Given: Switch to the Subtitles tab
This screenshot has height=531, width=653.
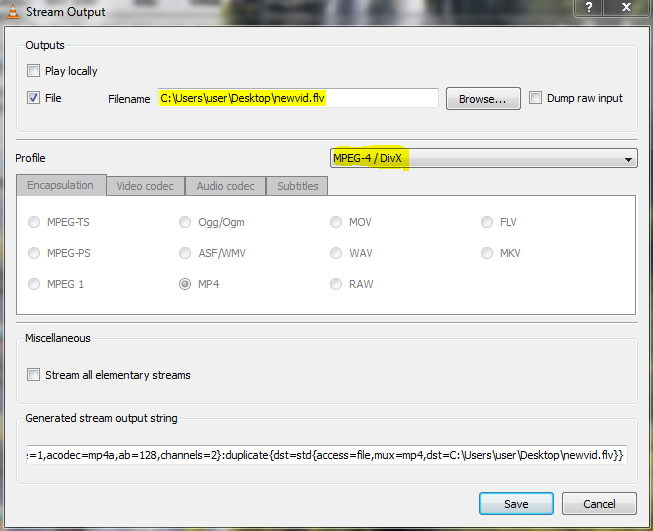Looking at the screenshot, I should pos(297,186).
